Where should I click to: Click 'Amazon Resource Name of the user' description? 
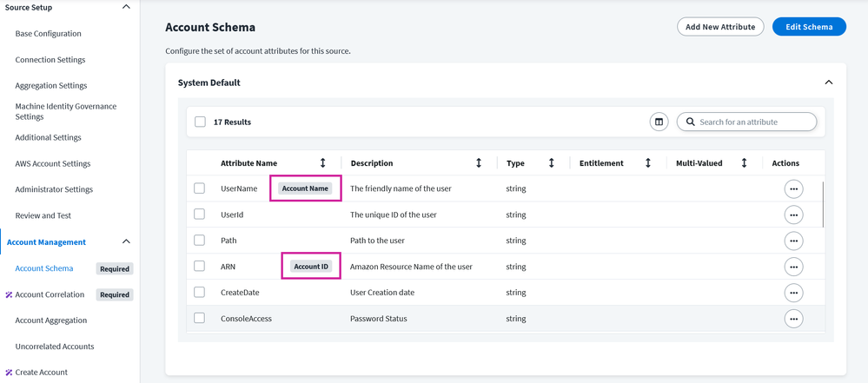(411, 267)
